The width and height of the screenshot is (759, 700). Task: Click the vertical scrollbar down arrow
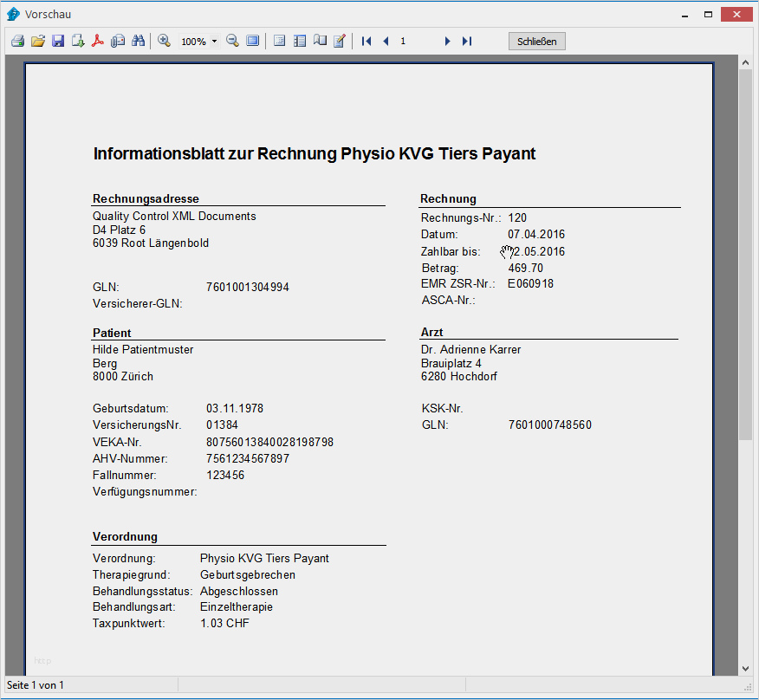[x=745, y=669]
